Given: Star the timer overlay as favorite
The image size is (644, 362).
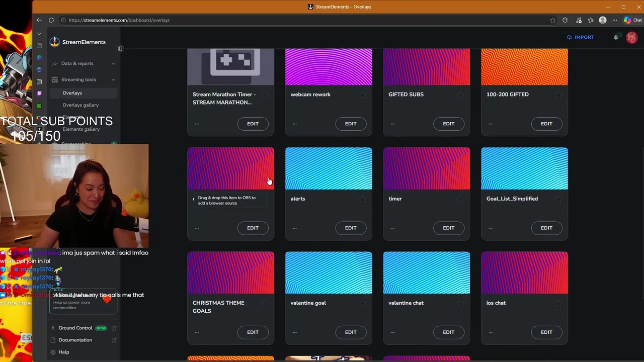Looking at the screenshot, I should tap(460, 199).
